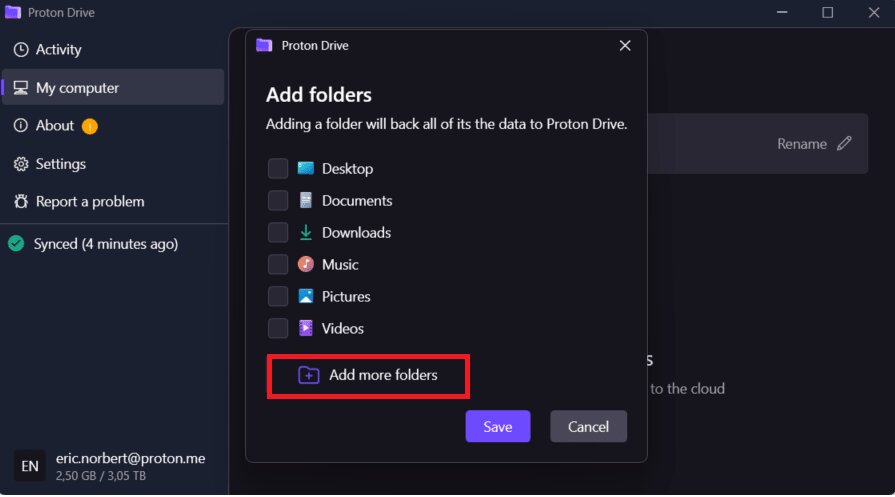Save the selected folders

[498, 426]
